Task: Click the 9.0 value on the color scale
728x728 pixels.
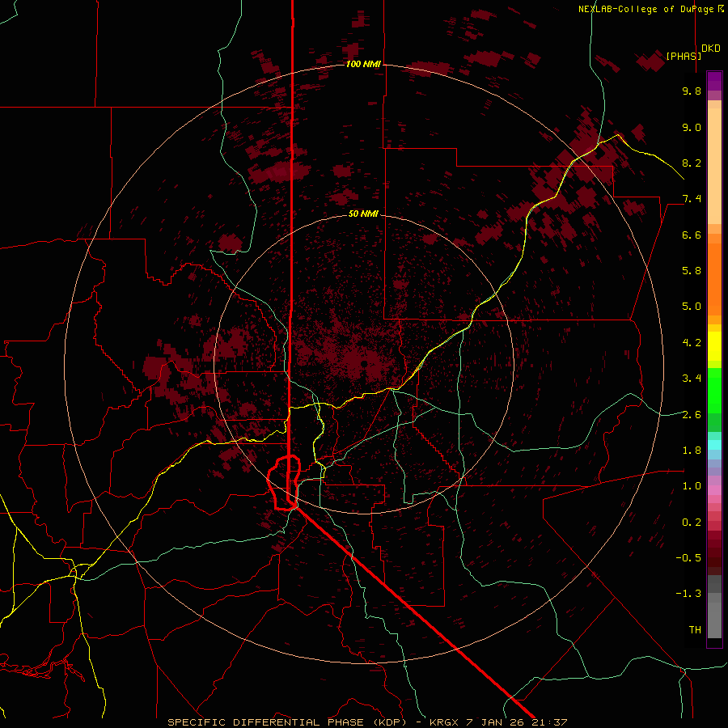Action: (692, 127)
